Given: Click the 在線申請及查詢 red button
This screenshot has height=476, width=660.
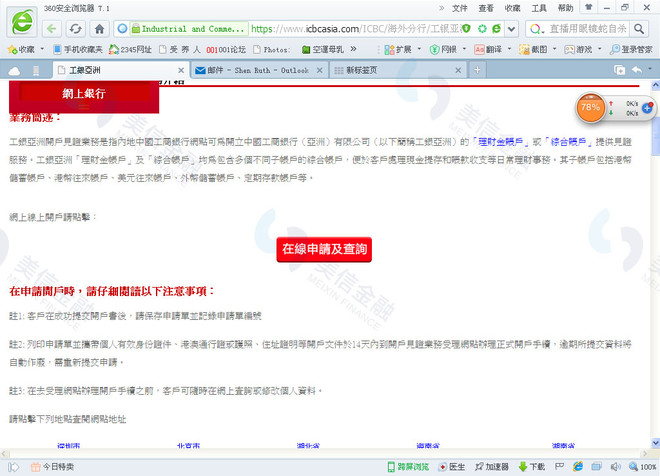Looking at the screenshot, I should (x=324, y=249).
